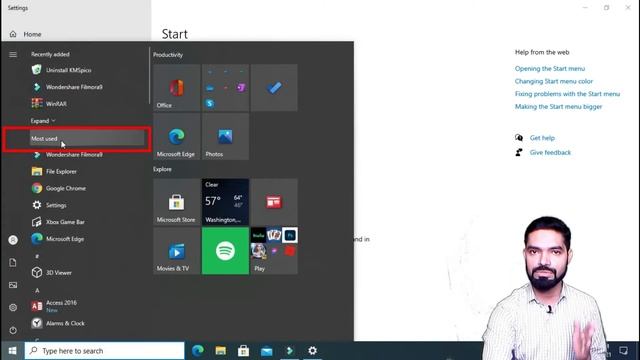The image size is (640, 360).
Task: Click the Give feedback link
Action: 550,152
